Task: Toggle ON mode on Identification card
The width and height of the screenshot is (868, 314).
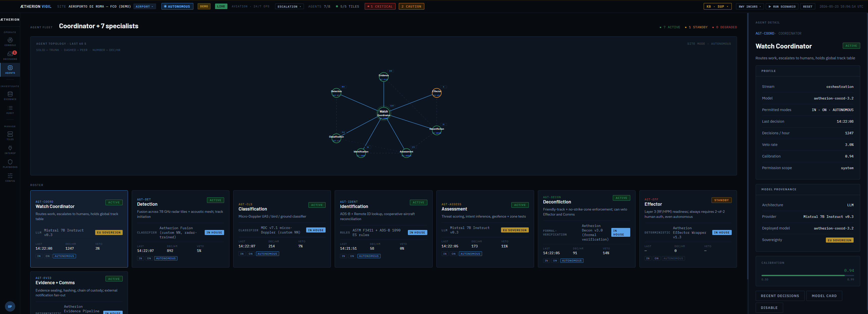Action: (352, 256)
